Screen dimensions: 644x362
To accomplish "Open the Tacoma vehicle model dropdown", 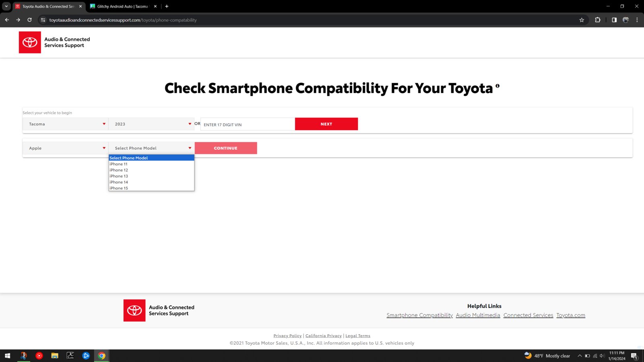I will tap(66, 124).
